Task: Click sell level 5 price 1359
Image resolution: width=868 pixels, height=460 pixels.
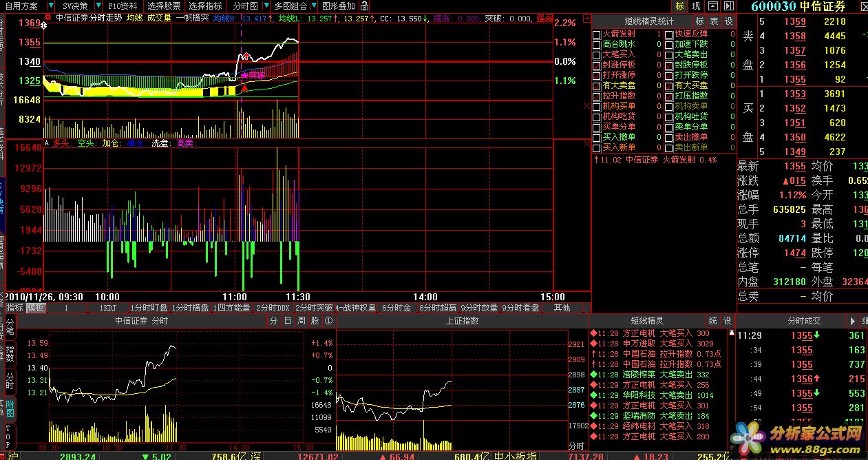Action: (x=795, y=21)
